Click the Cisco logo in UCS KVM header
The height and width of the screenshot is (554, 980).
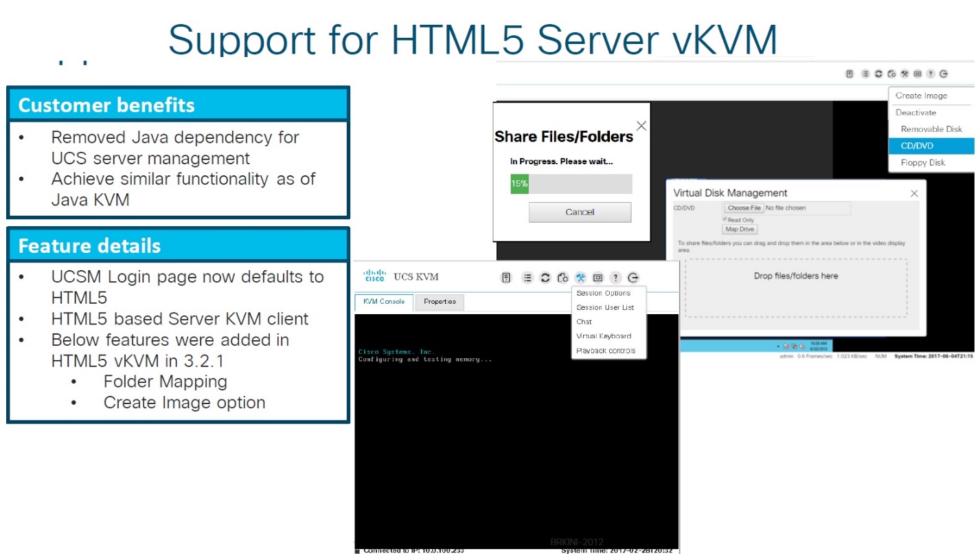coord(375,276)
